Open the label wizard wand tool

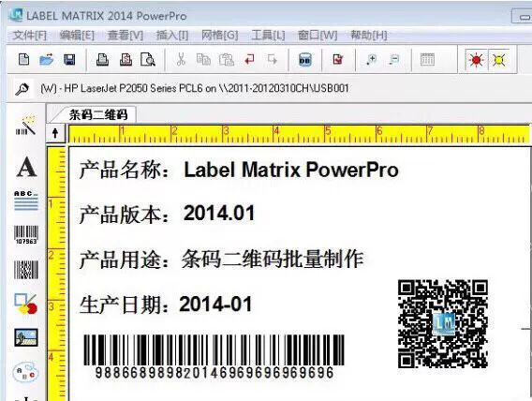coord(26,126)
